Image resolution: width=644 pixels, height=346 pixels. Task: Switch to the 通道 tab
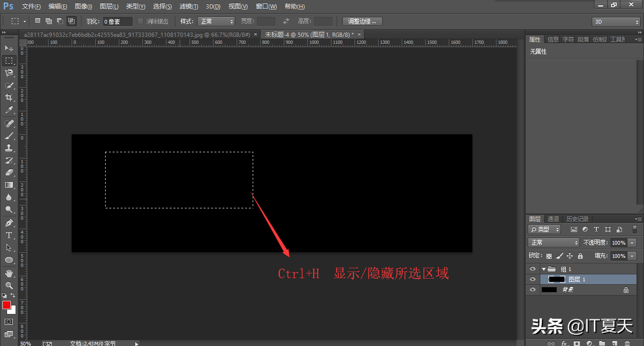553,219
